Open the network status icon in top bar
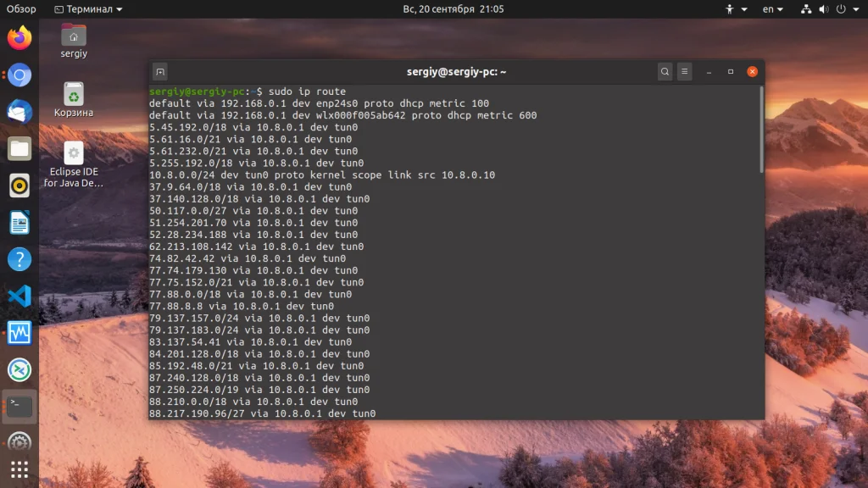868x488 pixels. tap(806, 8)
